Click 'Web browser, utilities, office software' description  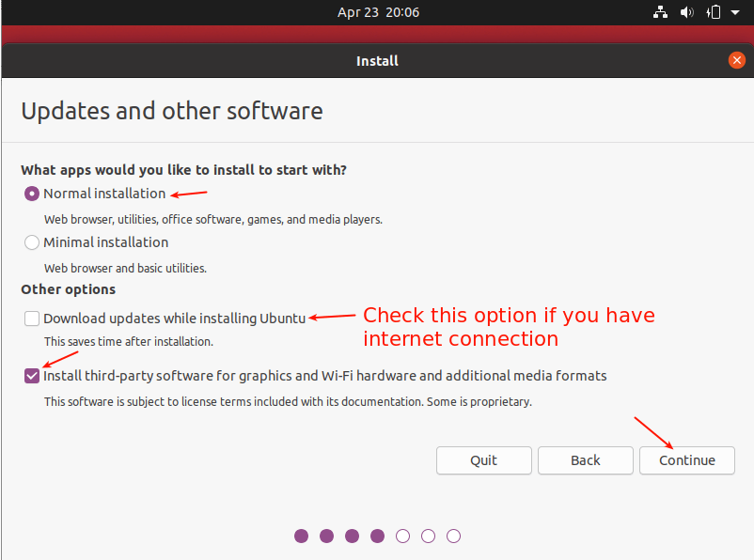213,219
